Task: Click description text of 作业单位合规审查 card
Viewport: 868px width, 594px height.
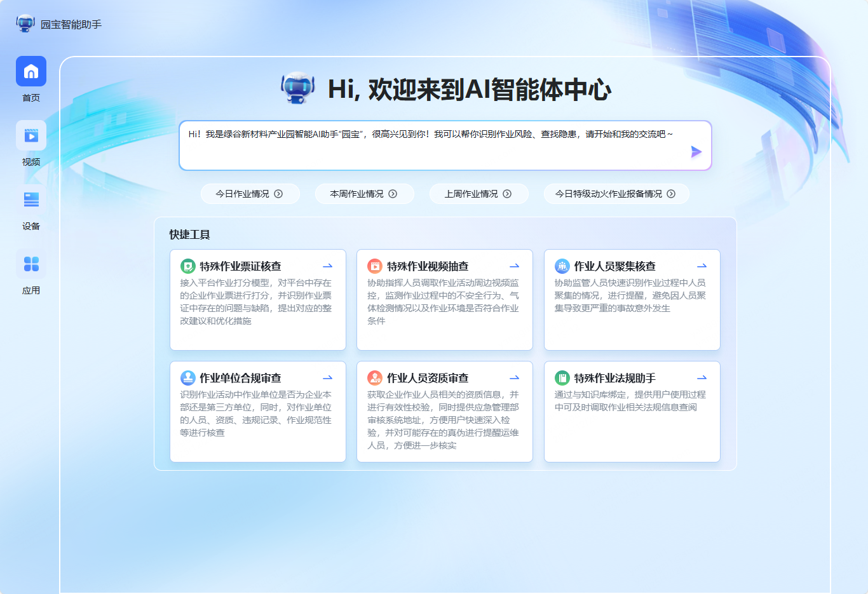Action: [x=255, y=414]
